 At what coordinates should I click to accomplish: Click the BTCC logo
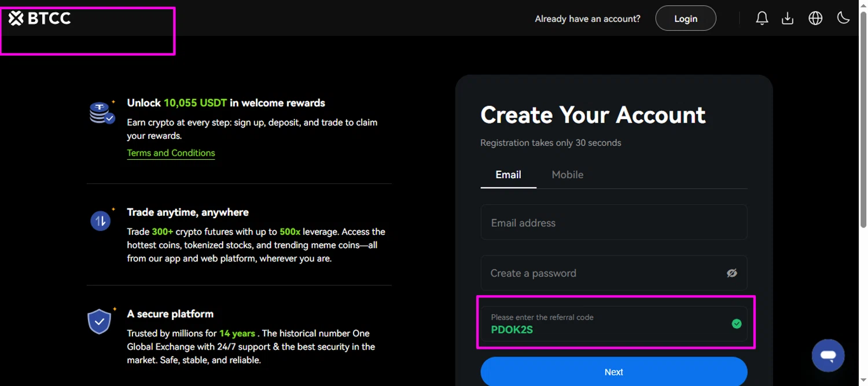click(39, 19)
